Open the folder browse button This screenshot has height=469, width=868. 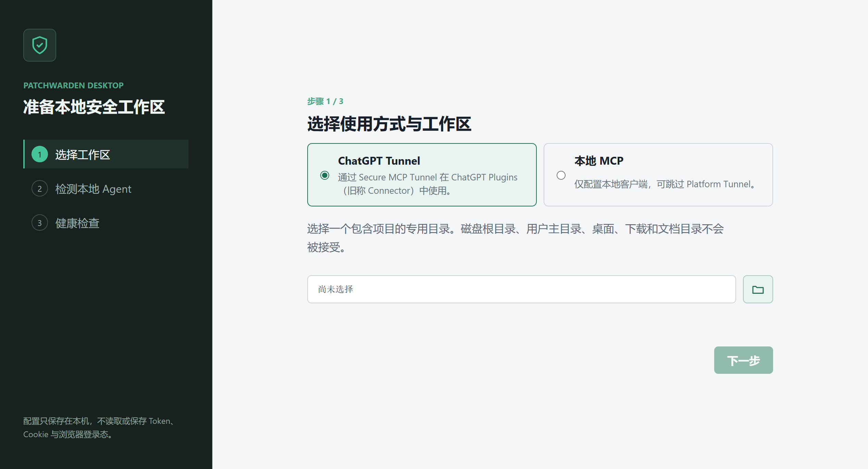758,289
